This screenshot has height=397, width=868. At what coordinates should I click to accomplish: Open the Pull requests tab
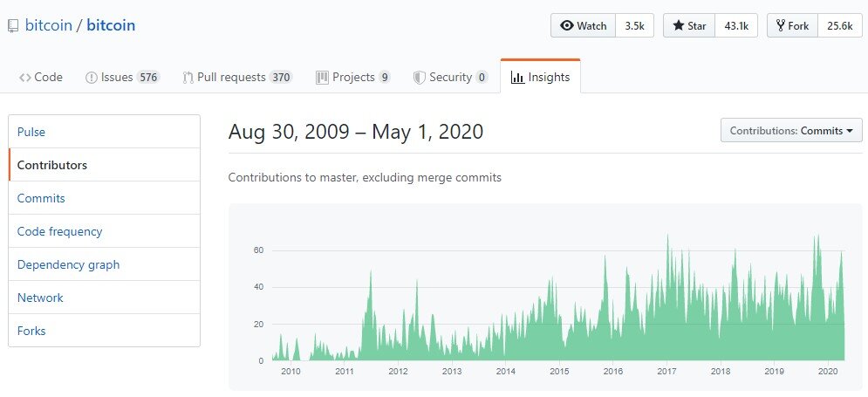[237, 77]
